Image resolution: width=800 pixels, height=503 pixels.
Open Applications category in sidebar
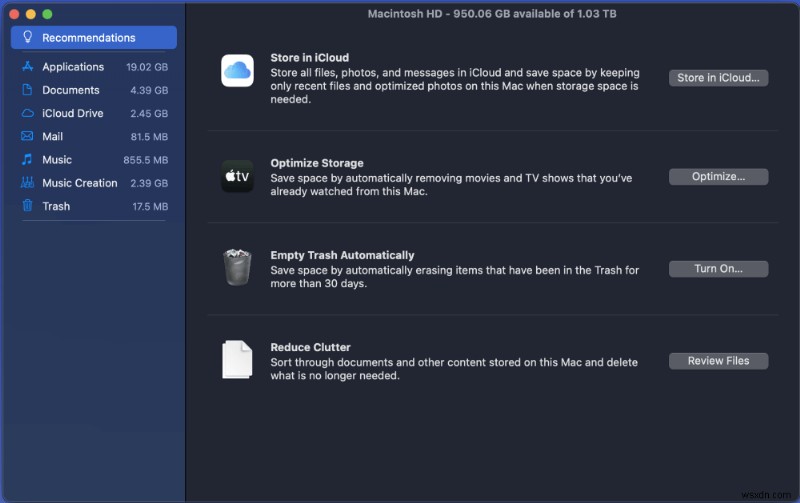pos(94,67)
